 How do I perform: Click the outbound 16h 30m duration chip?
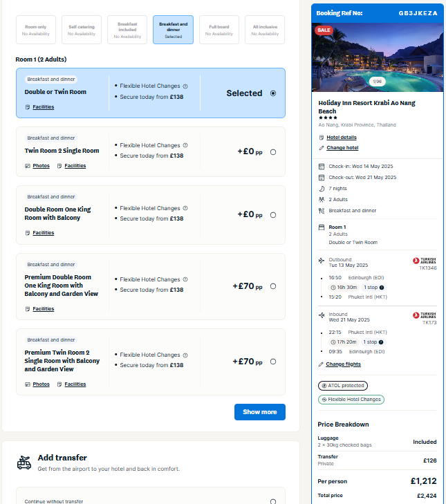tap(344, 288)
